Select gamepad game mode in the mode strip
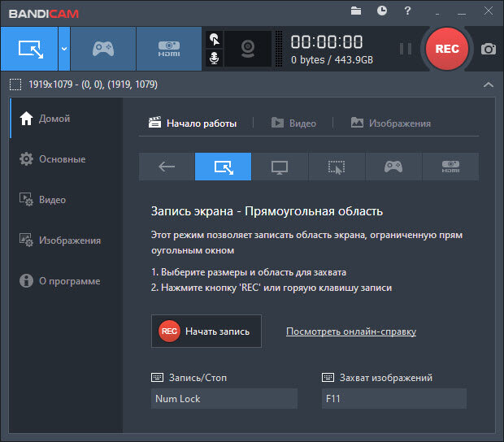 [393, 167]
